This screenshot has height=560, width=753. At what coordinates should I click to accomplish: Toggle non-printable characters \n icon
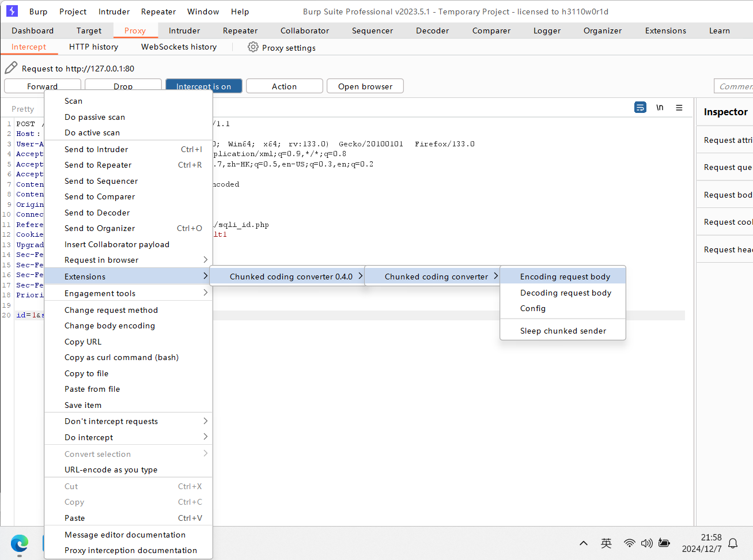click(660, 107)
